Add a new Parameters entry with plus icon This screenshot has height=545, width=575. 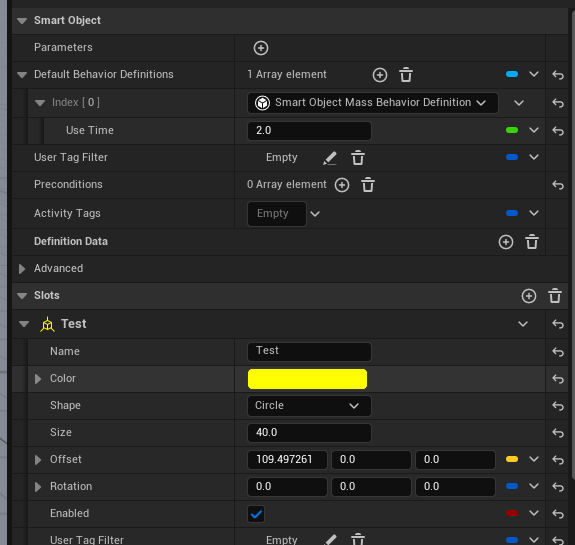pos(261,48)
